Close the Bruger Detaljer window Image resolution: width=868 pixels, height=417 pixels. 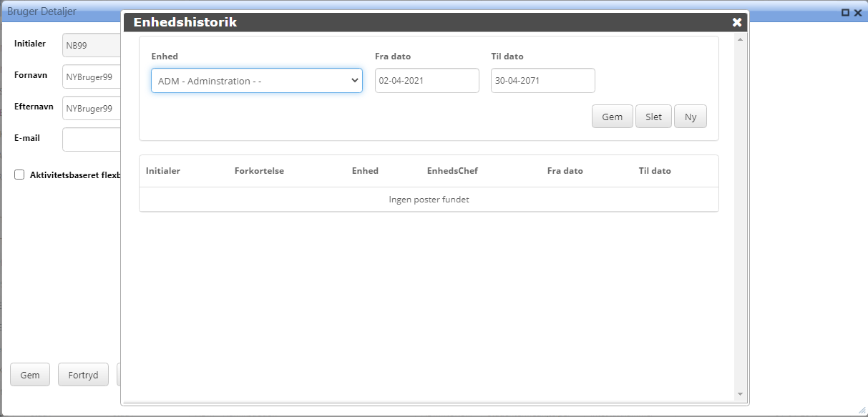[x=858, y=12]
